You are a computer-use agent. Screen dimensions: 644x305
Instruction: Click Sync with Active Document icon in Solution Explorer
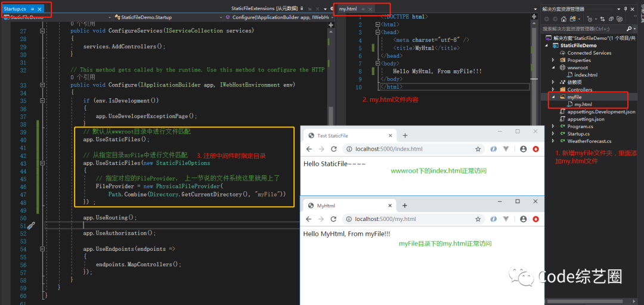(602, 19)
